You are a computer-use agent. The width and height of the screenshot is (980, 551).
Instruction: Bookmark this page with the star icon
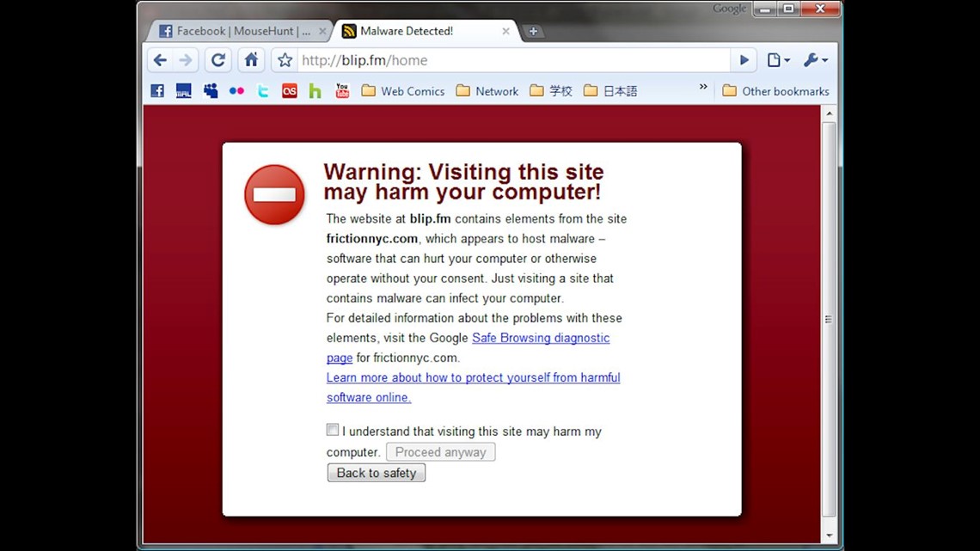tap(285, 60)
